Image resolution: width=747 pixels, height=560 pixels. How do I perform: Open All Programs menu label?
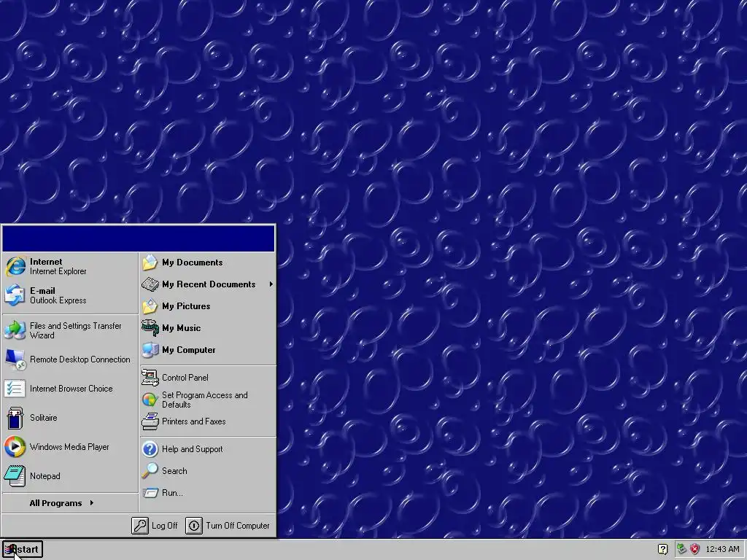[x=55, y=503]
